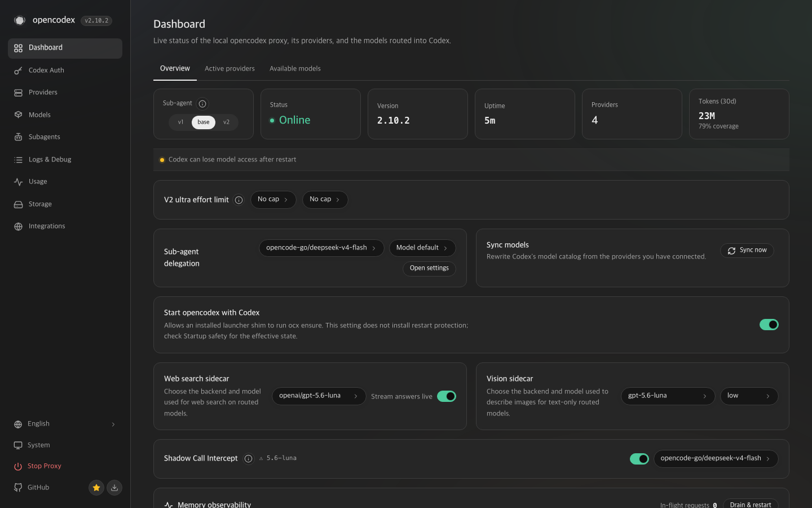
Task: Click the Providers count 4
Action: point(595,120)
